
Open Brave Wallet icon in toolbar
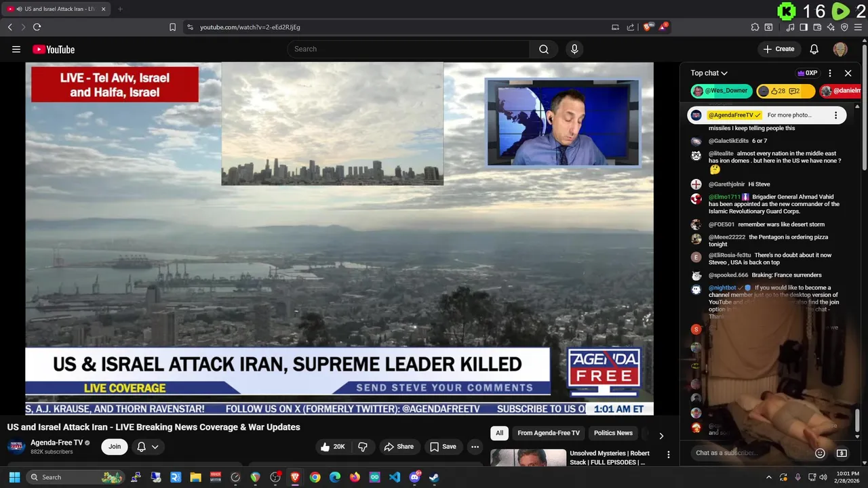tap(817, 27)
